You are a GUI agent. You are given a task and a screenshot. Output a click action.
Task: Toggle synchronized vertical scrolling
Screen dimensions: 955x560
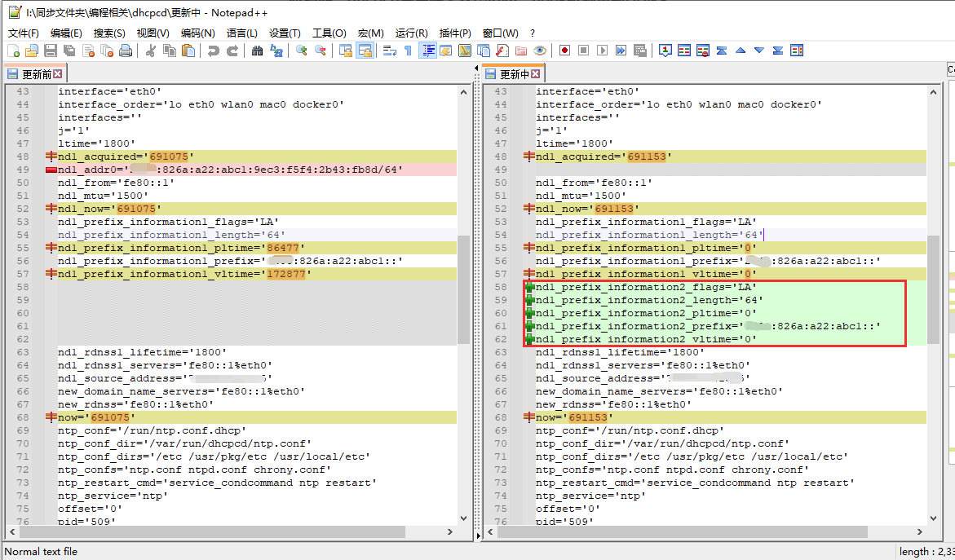[x=346, y=51]
